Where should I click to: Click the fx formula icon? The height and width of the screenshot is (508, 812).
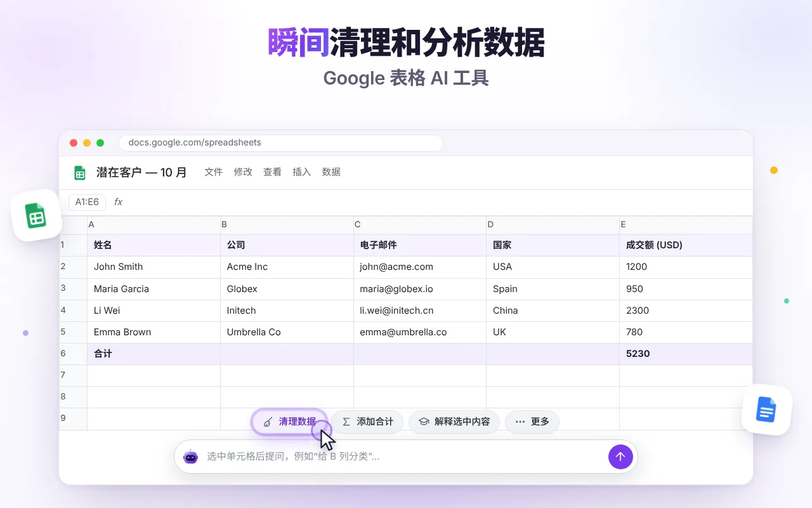(118, 202)
